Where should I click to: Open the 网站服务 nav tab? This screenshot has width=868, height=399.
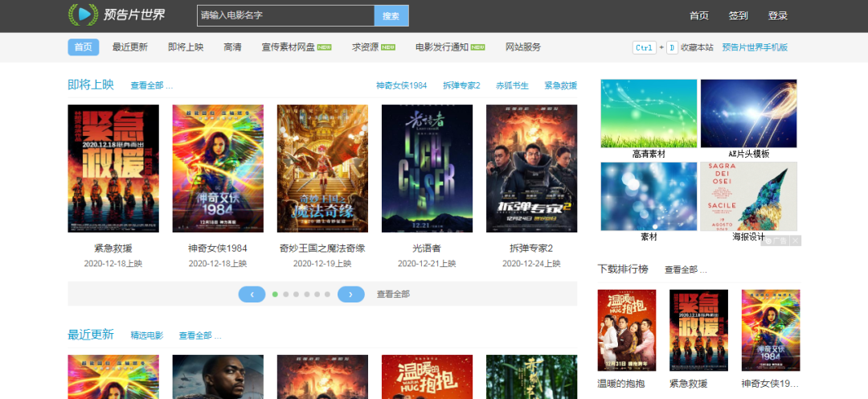523,47
